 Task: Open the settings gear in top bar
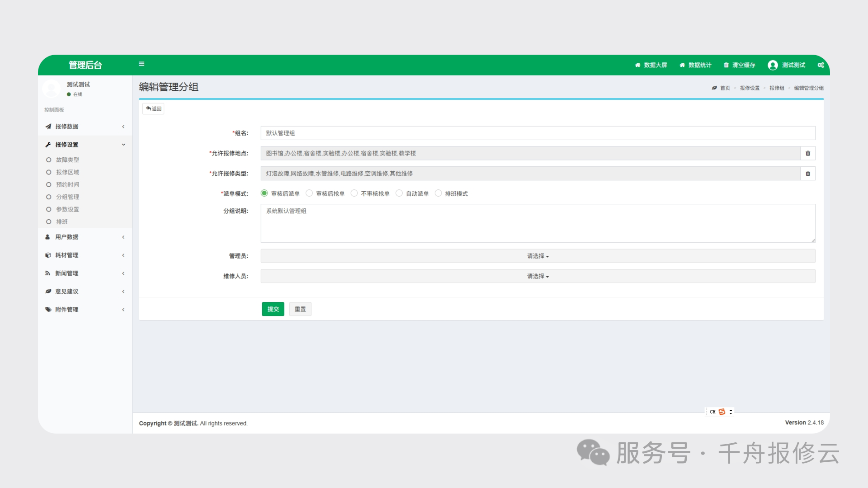pyautogui.click(x=821, y=65)
